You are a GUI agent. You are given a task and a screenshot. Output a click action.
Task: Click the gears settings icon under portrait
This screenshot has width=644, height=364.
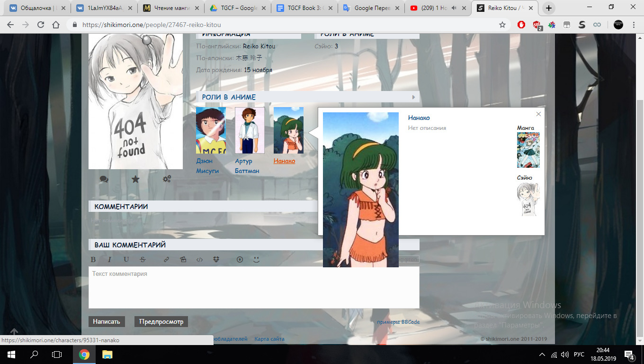(x=167, y=179)
